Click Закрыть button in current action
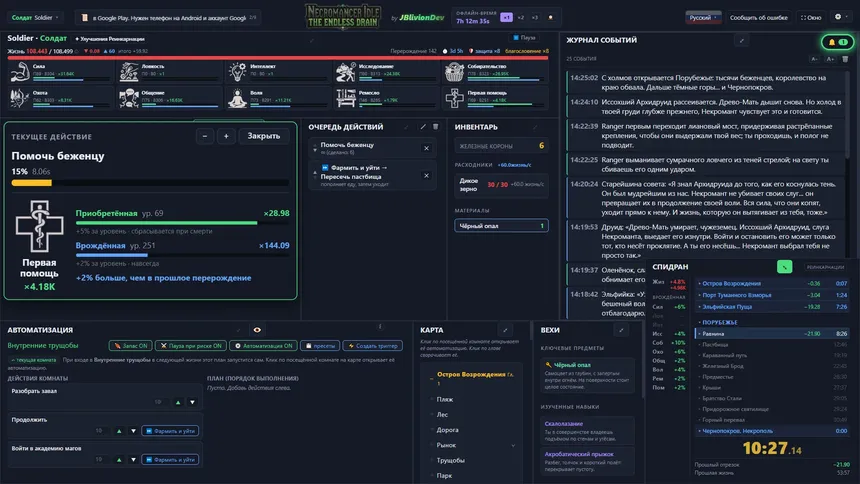860x484 pixels. [263, 136]
